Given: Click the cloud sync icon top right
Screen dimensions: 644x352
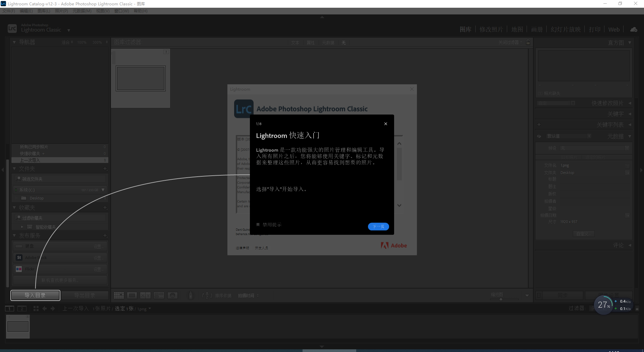Looking at the screenshot, I should 634,30.
